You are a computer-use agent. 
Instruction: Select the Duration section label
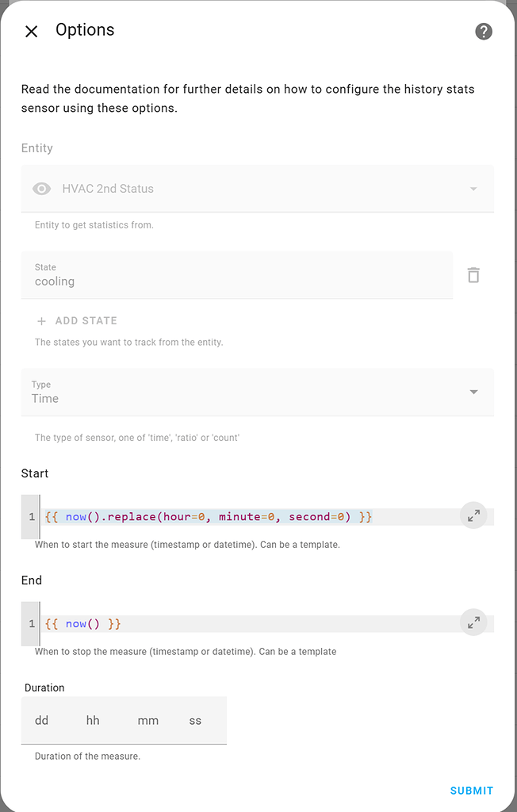pos(44,688)
